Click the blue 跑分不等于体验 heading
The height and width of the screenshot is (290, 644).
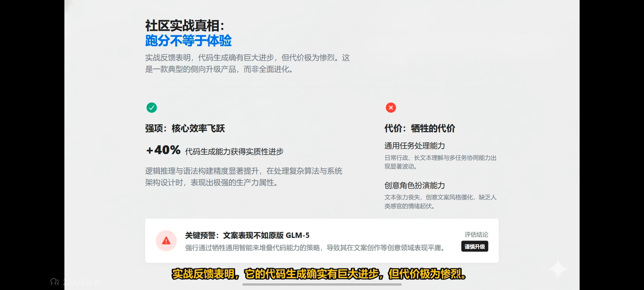click(x=188, y=41)
